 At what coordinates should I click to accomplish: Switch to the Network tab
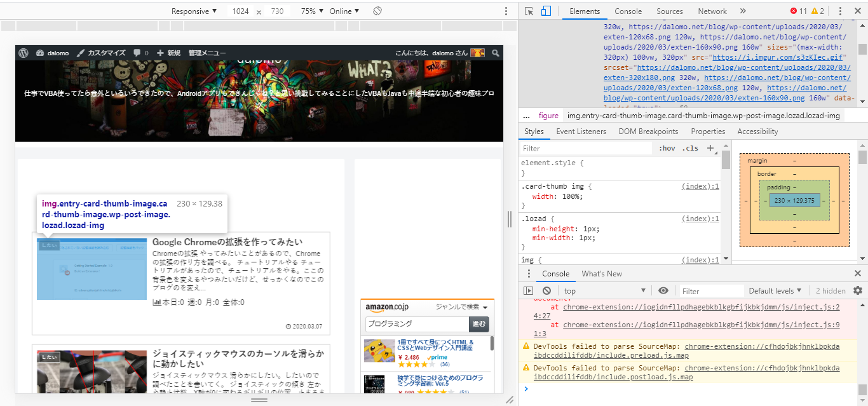[712, 11]
